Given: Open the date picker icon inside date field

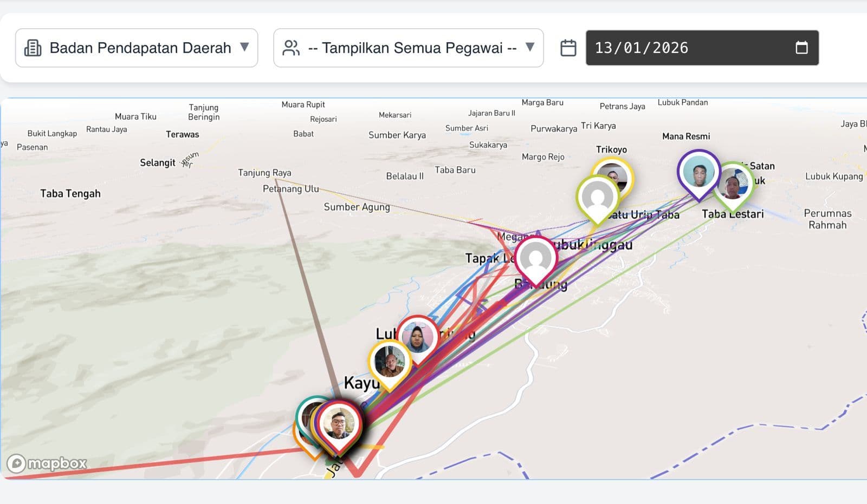Looking at the screenshot, I should click(x=801, y=48).
